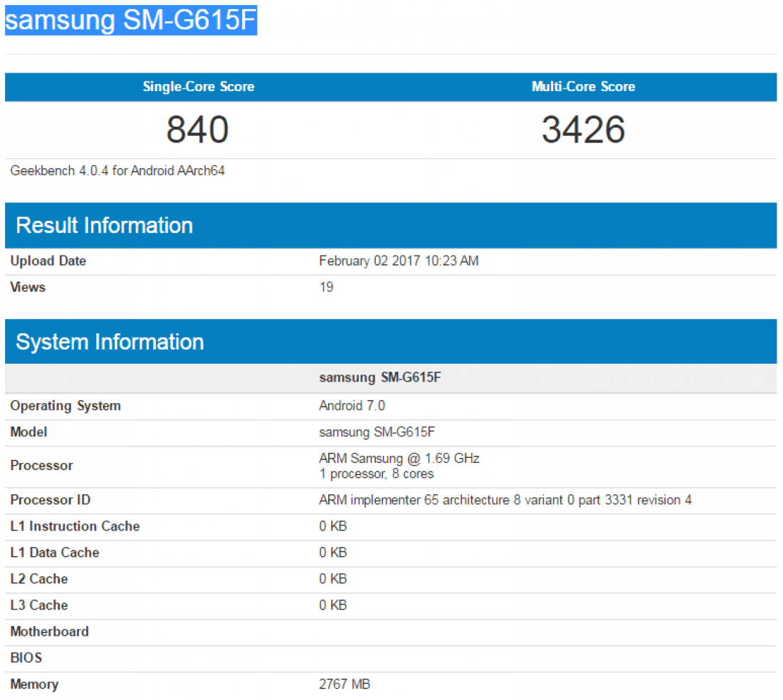
Task: Click the multi-core score value 3426
Action: click(583, 130)
